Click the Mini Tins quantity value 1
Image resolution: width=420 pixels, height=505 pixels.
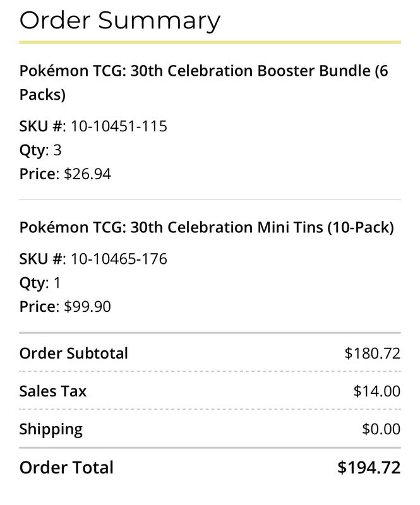57,283
